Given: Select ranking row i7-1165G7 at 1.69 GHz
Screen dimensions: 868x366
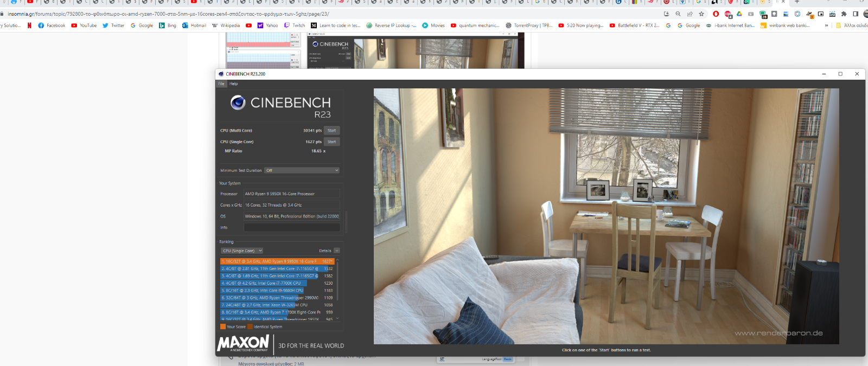Looking at the screenshot, I should (277, 276).
